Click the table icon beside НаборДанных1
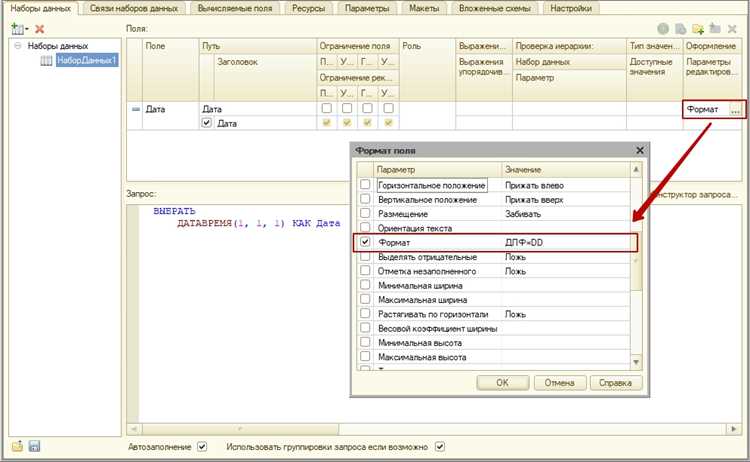The width and height of the screenshot is (750, 462). [46, 61]
